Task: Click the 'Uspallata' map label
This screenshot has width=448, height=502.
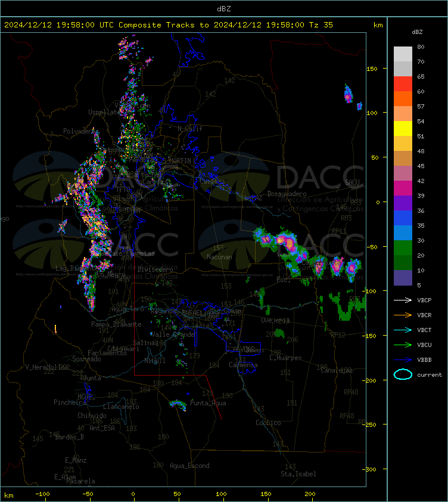Action: tap(104, 112)
